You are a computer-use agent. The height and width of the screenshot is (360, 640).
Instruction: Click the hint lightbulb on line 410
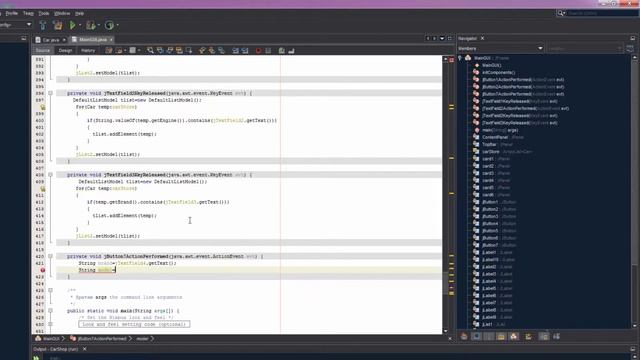pyautogui.click(x=42, y=189)
